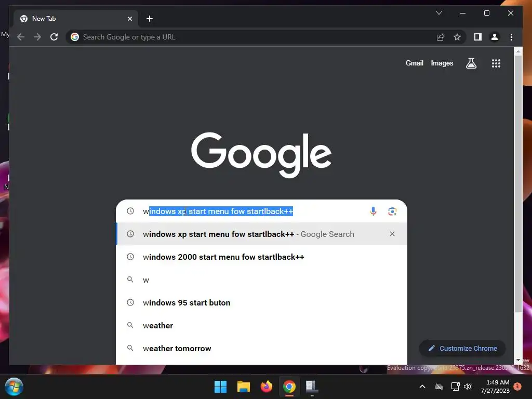Open the clock showing 1:49 AM

click(495, 387)
